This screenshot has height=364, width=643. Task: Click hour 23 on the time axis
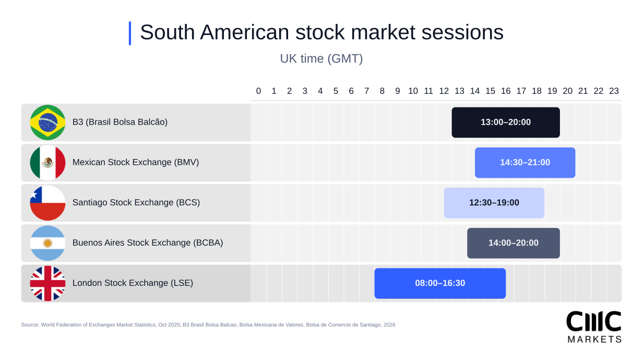coord(614,91)
